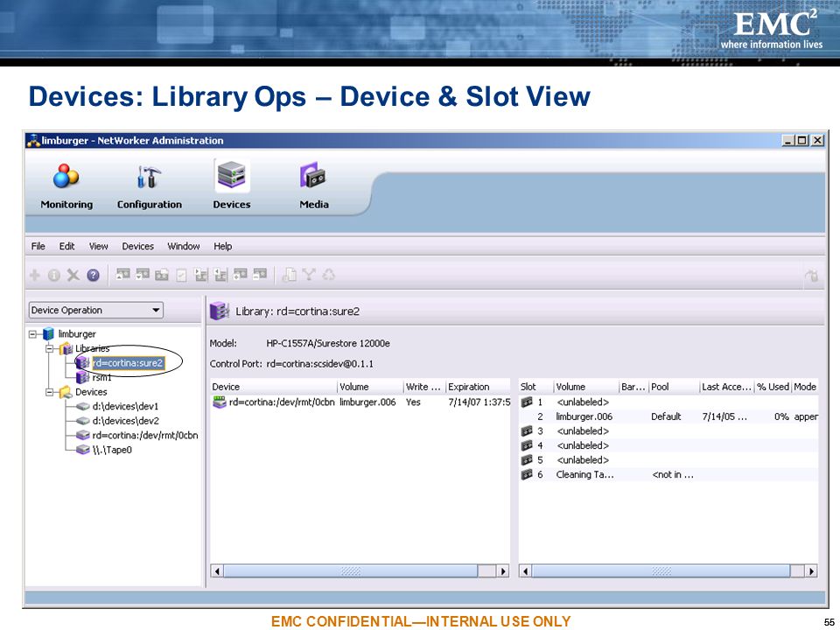Image resolution: width=840 pixels, height=630 pixels.
Task: Sort by the Slot column header
Action: [536, 387]
